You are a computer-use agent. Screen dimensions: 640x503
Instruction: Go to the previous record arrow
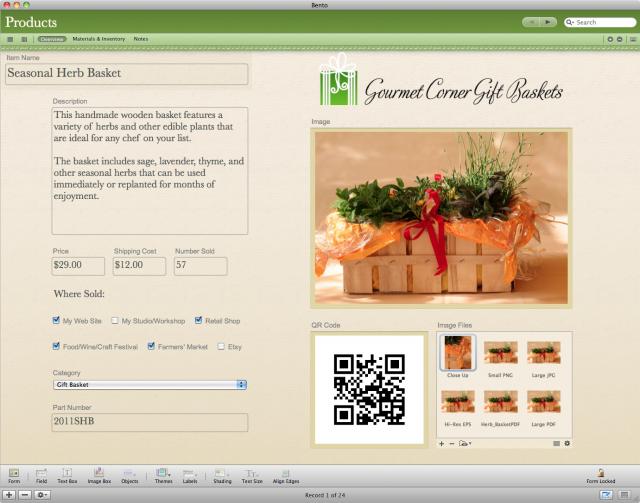[531, 22]
